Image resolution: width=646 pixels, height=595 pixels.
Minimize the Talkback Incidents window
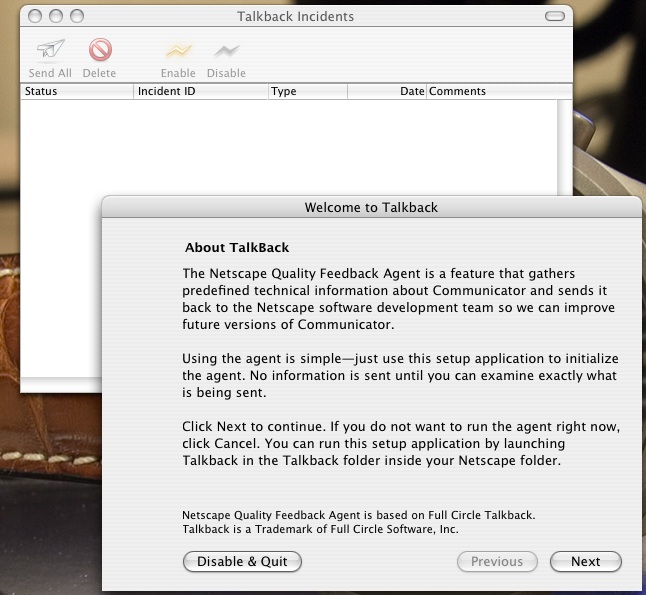point(56,16)
